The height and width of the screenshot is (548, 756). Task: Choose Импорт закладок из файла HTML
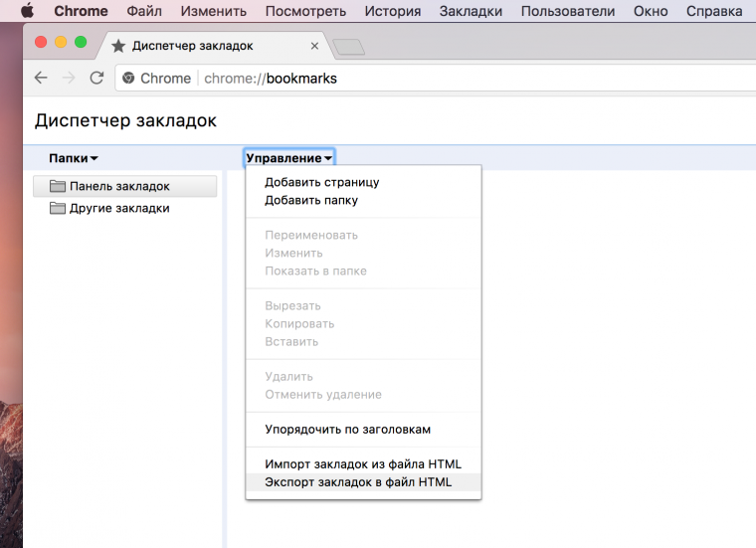[x=363, y=464]
